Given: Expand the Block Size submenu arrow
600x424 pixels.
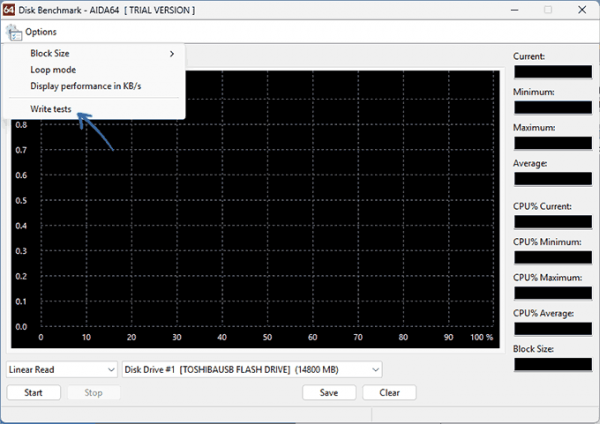Looking at the screenshot, I should coord(172,54).
